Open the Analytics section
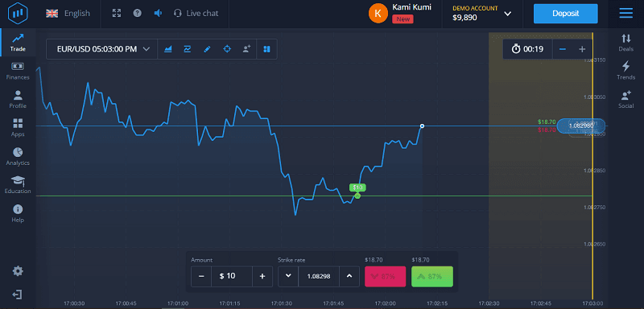Viewport: 644px width, 309px height. point(18,156)
